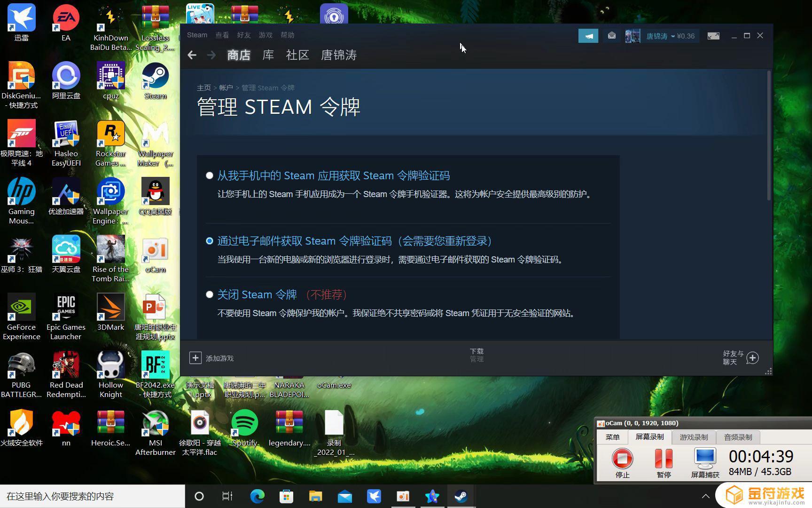The height and width of the screenshot is (508, 812).
Task: Click the 主页 breadcrumb link
Action: (x=204, y=88)
